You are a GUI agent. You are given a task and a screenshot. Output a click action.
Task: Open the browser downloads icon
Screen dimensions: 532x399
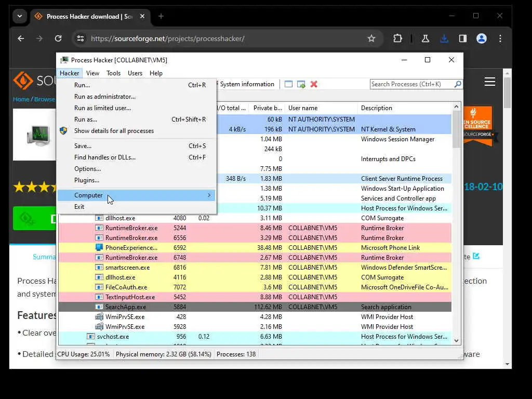444,38
